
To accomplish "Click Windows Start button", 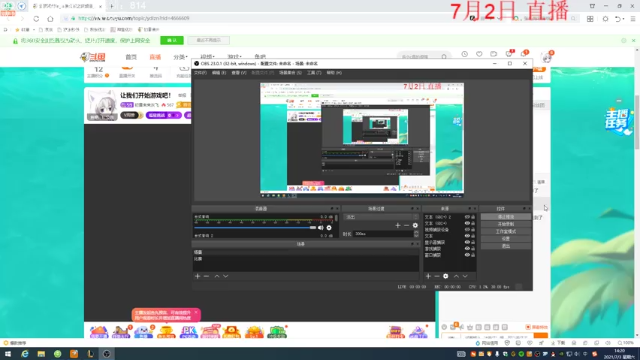I will point(8,354).
